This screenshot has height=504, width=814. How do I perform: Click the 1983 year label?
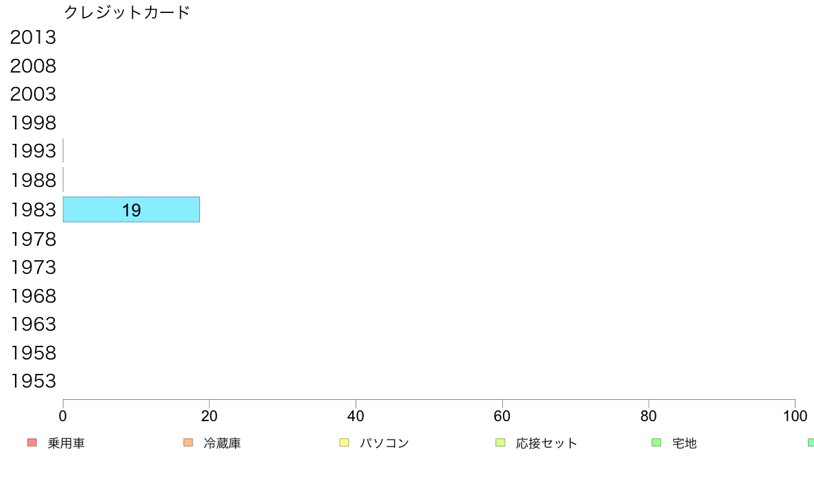[x=33, y=210]
